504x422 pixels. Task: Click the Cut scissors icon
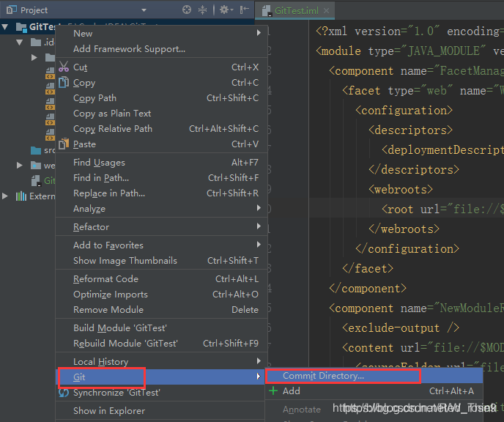tap(64, 67)
